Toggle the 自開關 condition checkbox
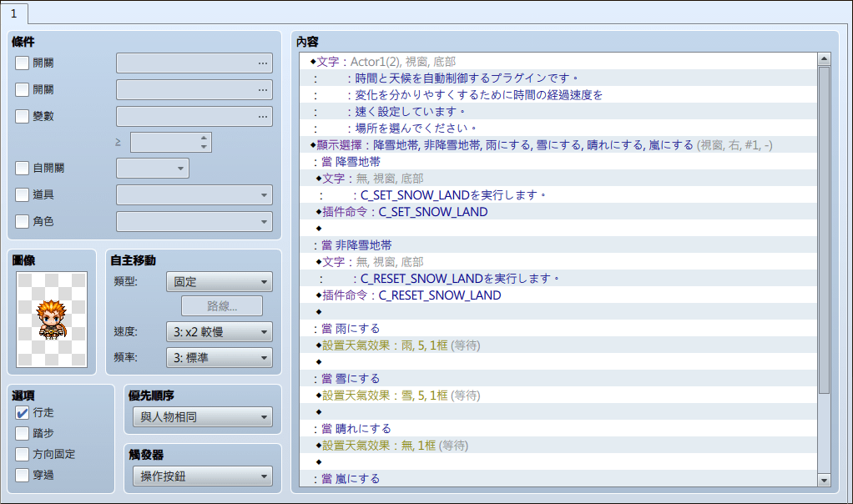 point(23,168)
